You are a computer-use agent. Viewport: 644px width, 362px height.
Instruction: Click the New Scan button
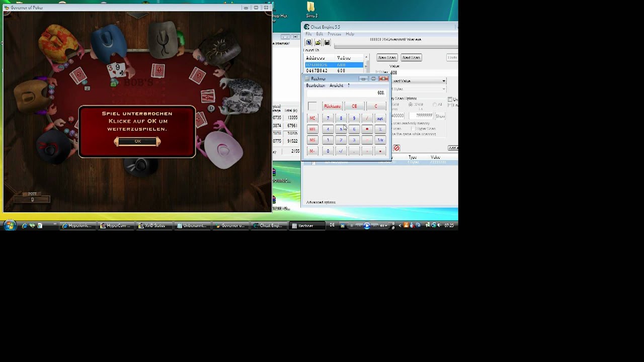pyautogui.click(x=387, y=57)
